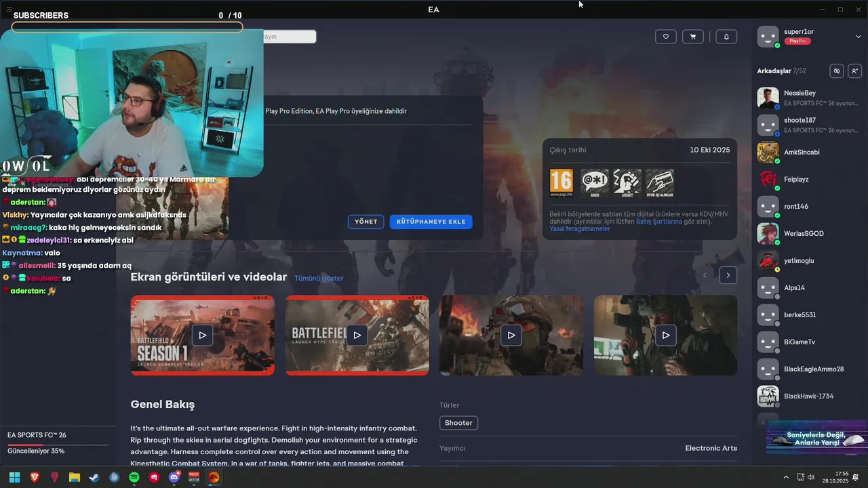Select ront146 friend avatar
This screenshot has width=868, height=488.
click(768, 206)
